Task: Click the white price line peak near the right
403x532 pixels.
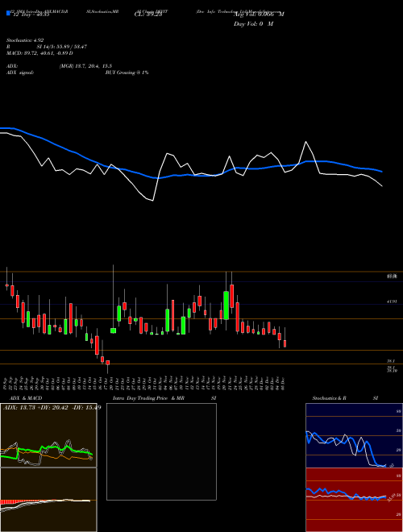Action: coord(306,142)
